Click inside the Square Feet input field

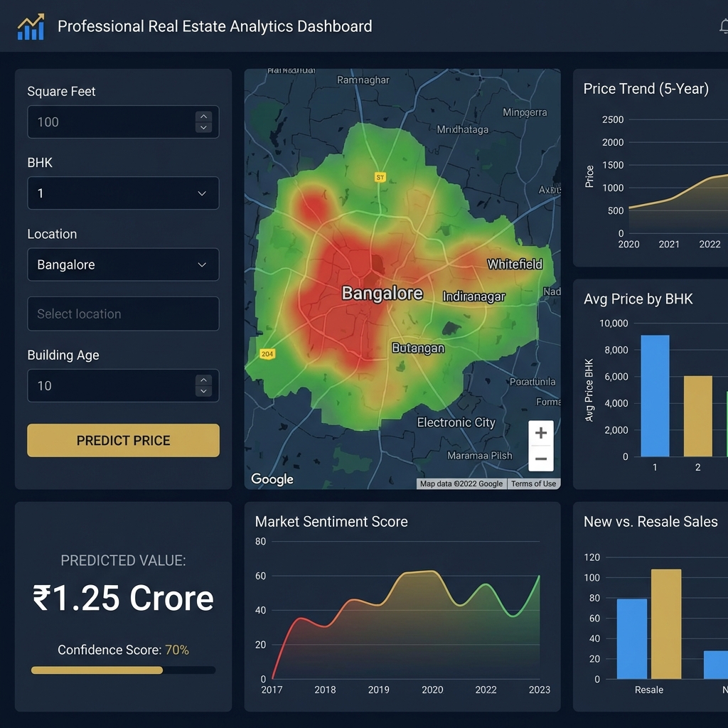107,122
